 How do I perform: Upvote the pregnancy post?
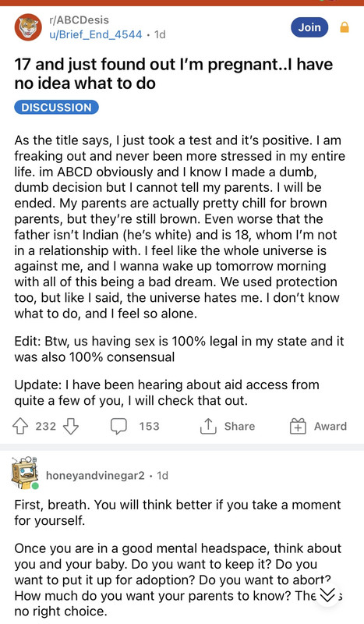(x=20, y=427)
